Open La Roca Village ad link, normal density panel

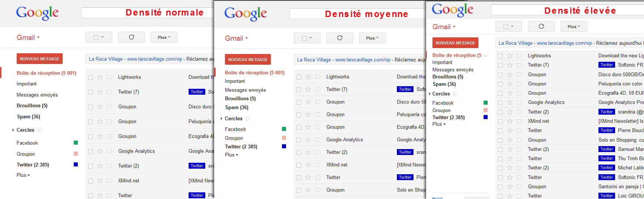pos(106,59)
